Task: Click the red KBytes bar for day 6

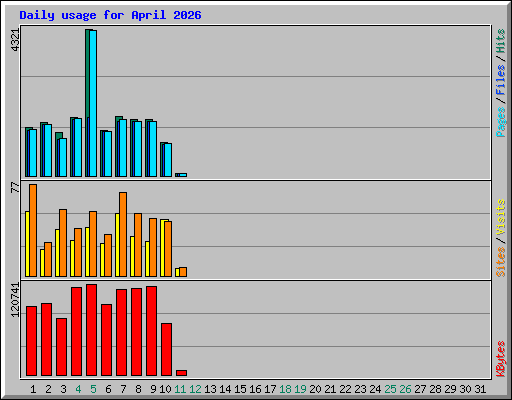Action: [x=106, y=340]
